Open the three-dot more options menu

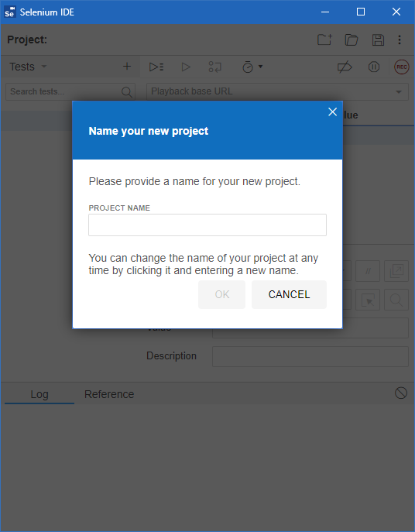(x=400, y=39)
